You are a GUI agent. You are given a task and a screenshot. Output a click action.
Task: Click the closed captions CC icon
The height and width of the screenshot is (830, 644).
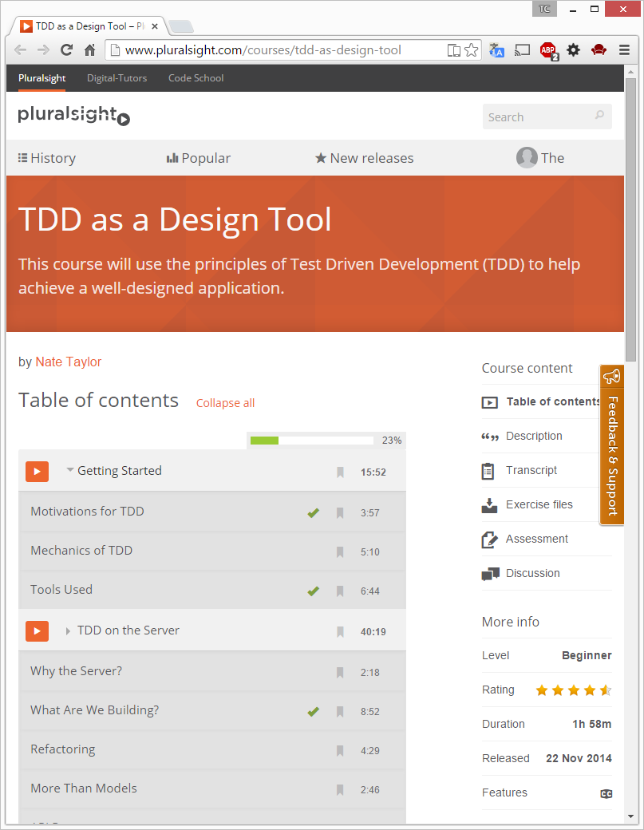pos(606,793)
